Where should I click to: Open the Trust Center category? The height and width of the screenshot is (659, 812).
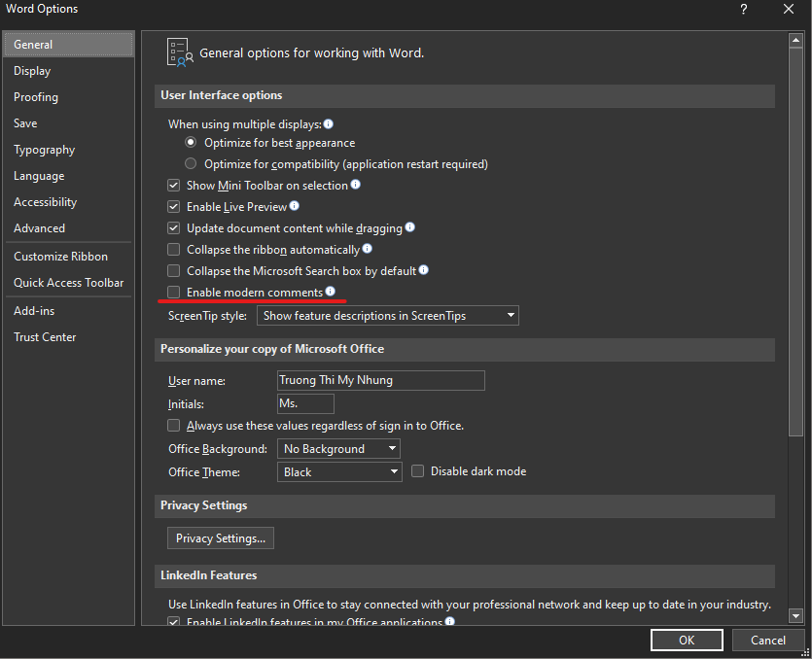click(x=68, y=337)
